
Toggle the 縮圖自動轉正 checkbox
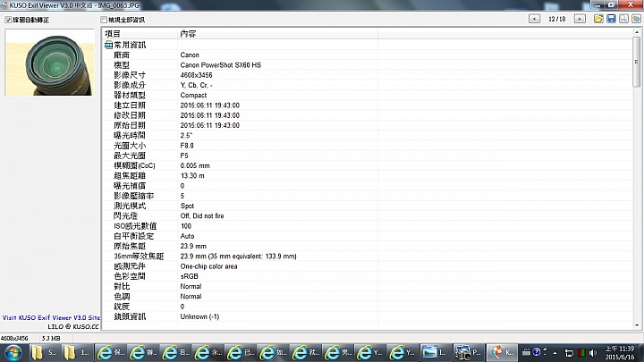(x=8, y=20)
